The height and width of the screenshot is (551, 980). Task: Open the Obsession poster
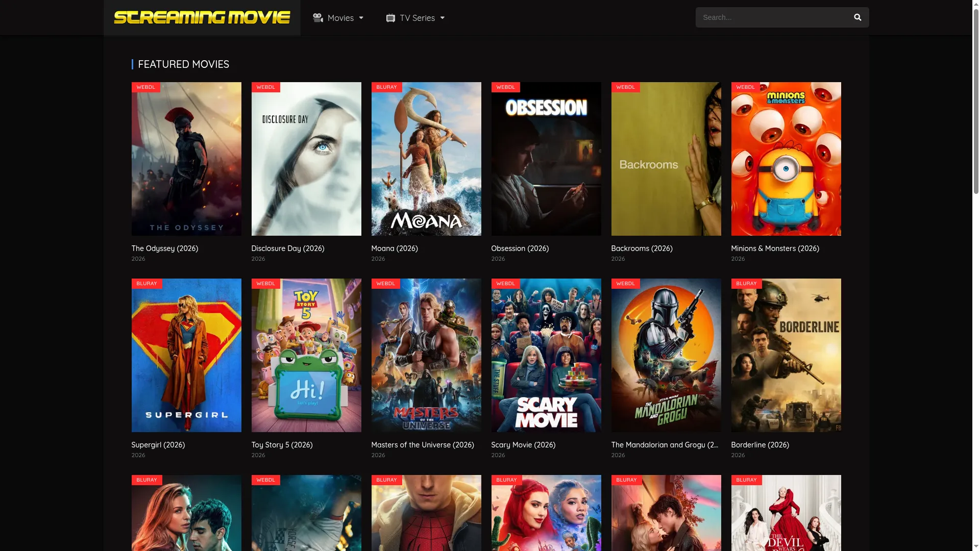point(546,159)
